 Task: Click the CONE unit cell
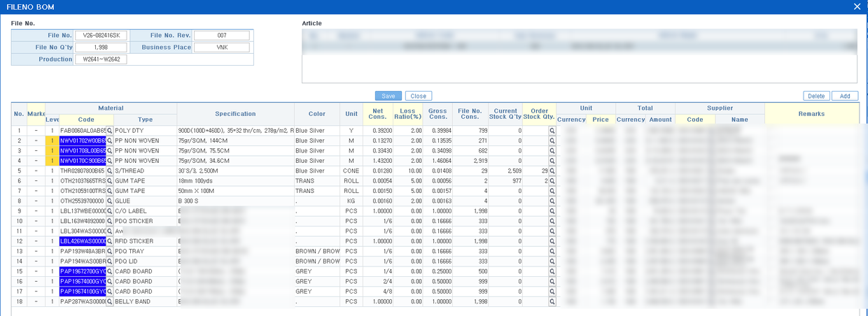(351, 171)
